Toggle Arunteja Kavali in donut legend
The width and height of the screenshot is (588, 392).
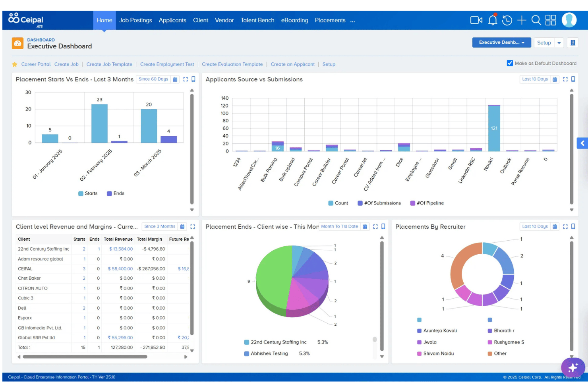437,330
